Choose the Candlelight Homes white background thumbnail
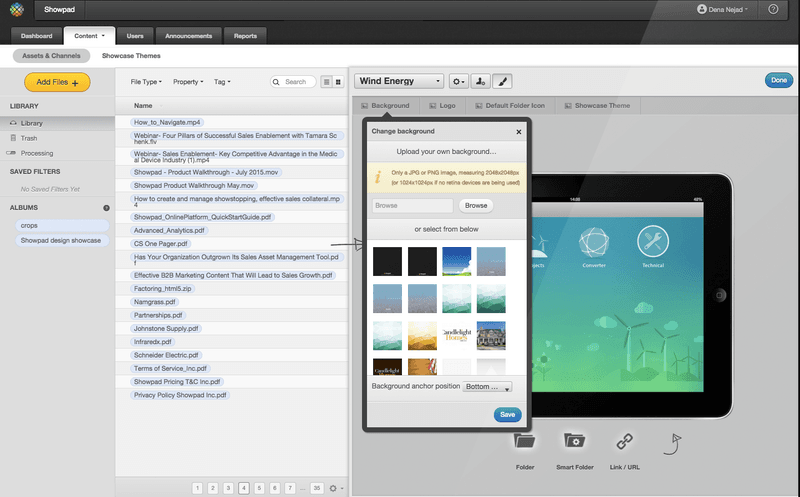Screen dimensions: 800x497 click(456, 336)
